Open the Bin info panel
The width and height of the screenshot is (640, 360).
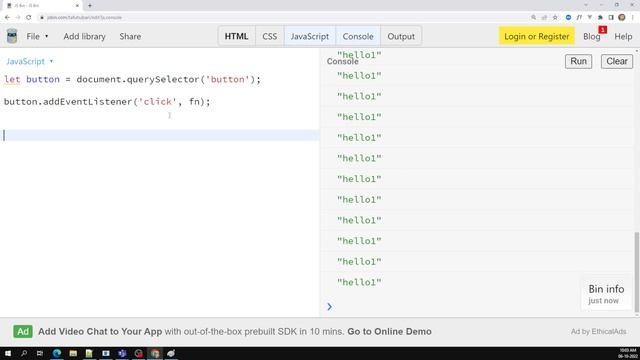(x=606, y=294)
